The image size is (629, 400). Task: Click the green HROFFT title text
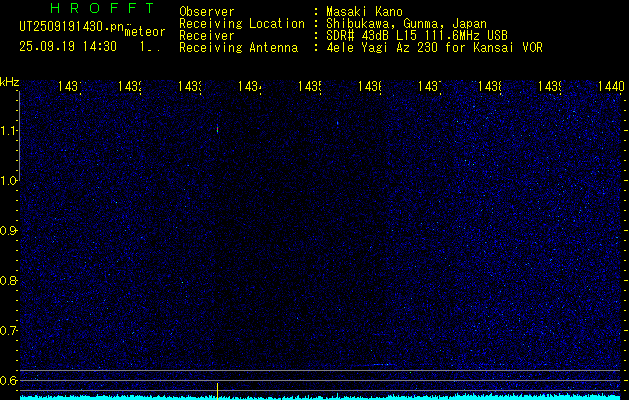point(103,8)
